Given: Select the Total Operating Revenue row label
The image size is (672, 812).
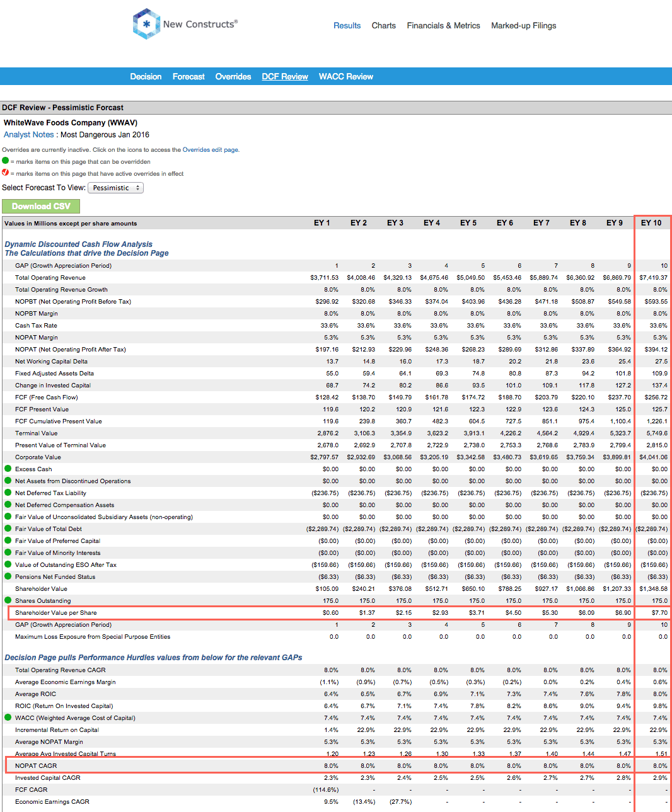Looking at the screenshot, I should [x=50, y=278].
